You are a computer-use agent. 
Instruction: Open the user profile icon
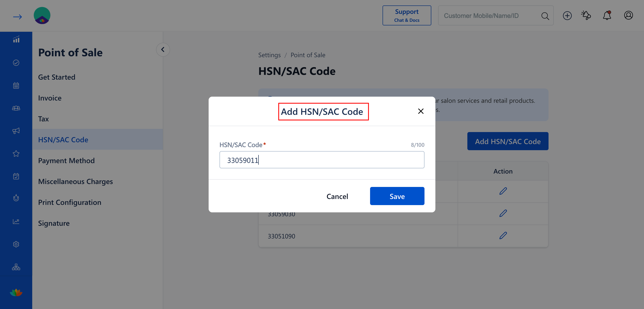[x=628, y=15]
